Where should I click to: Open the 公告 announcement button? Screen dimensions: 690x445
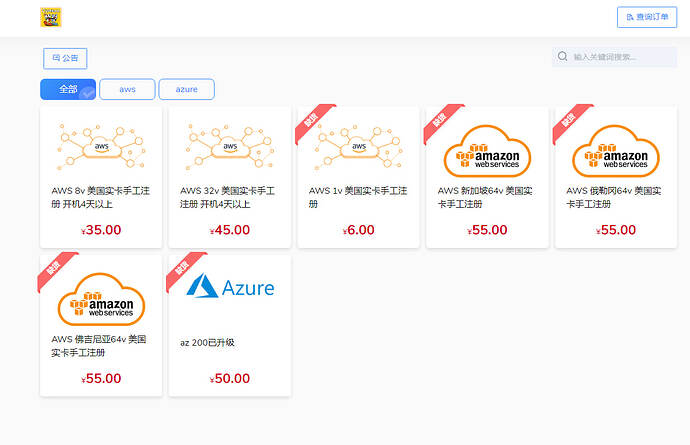(65, 58)
